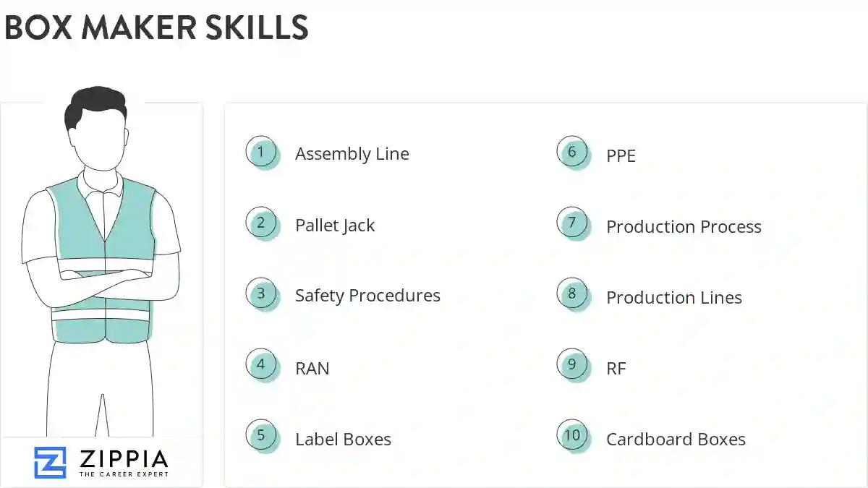Select the Production Process skill label

(x=684, y=227)
